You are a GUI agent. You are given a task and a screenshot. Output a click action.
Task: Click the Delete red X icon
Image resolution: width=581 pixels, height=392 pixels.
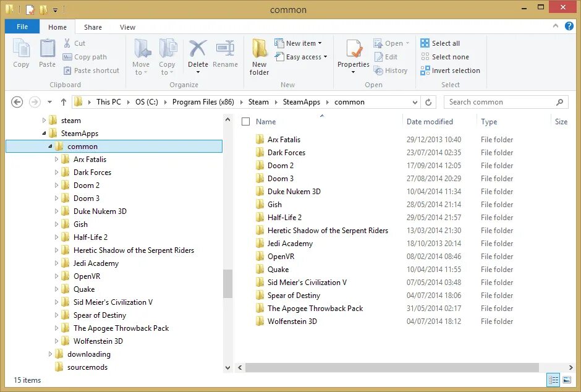coord(198,49)
